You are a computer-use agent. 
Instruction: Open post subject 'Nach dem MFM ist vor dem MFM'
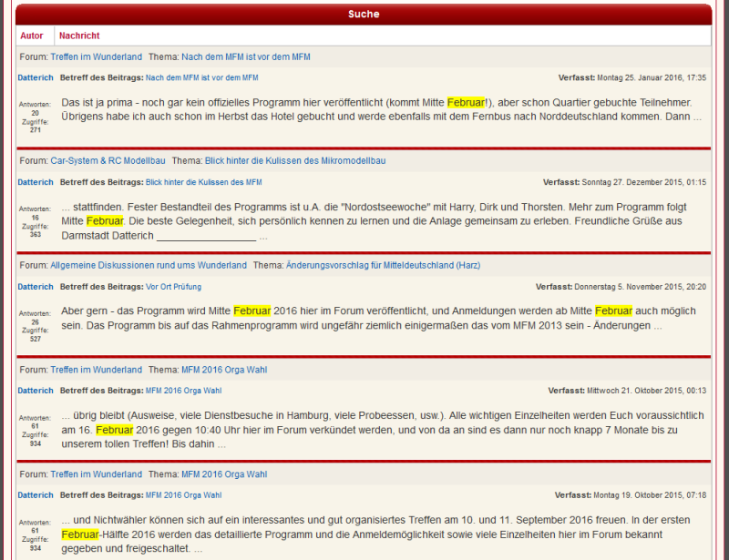click(x=201, y=77)
